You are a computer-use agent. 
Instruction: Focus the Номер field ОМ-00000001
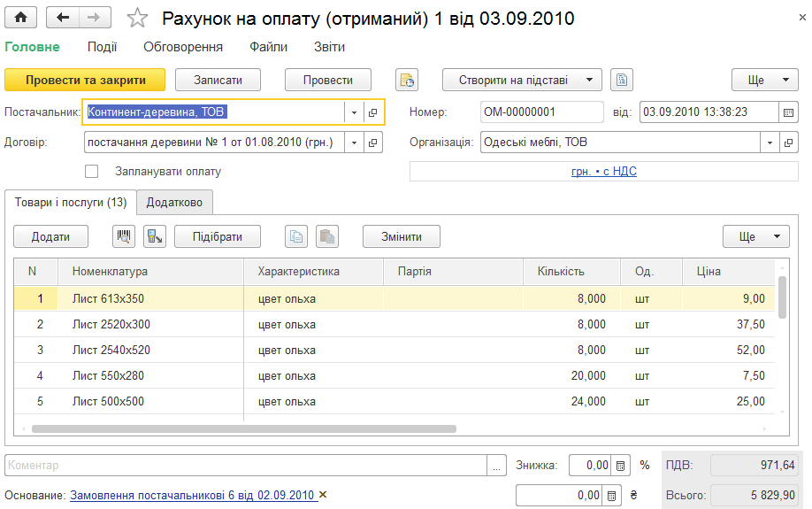(541, 112)
